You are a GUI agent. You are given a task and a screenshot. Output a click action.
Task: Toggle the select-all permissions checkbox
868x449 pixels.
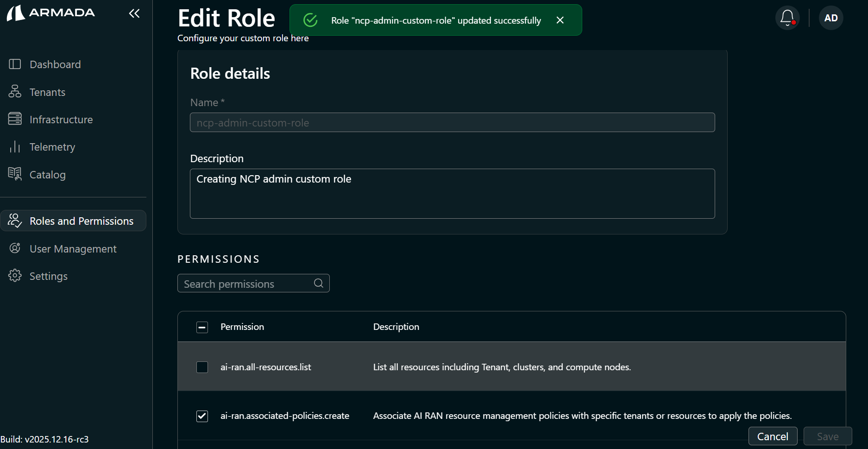[x=202, y=327]
